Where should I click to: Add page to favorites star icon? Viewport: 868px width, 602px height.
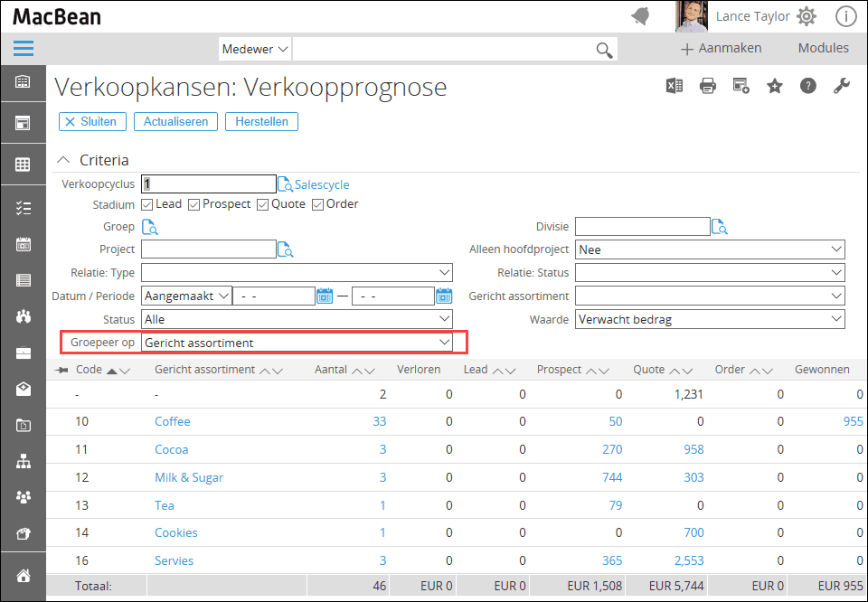point(775,86)
